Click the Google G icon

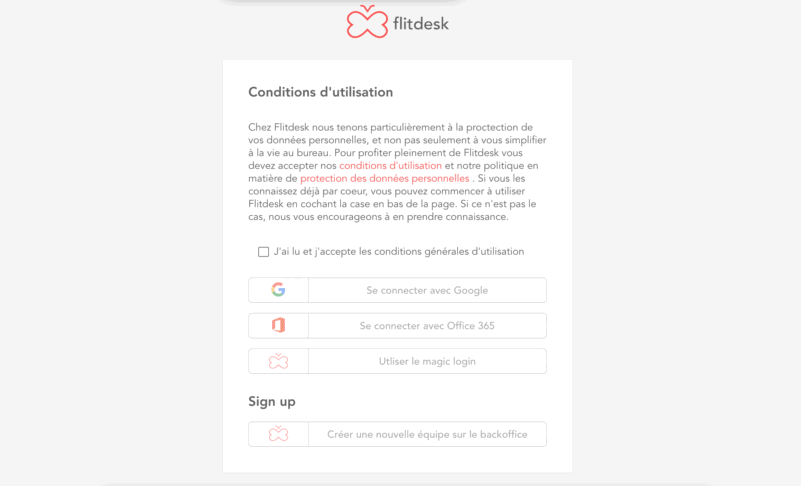pyautogui.click(x=278, y=290)
